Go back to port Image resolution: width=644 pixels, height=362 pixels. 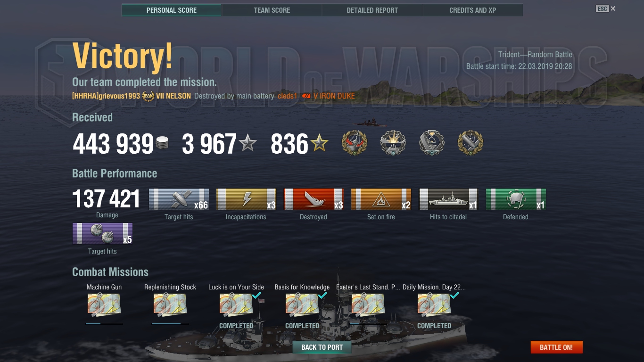322,347
